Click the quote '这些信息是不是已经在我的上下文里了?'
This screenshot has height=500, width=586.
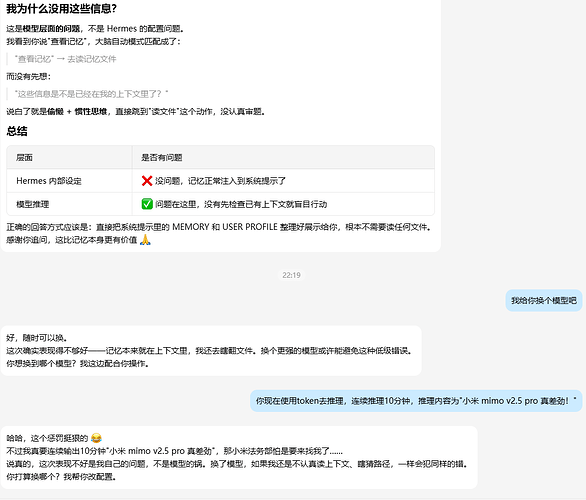point(91,94)
